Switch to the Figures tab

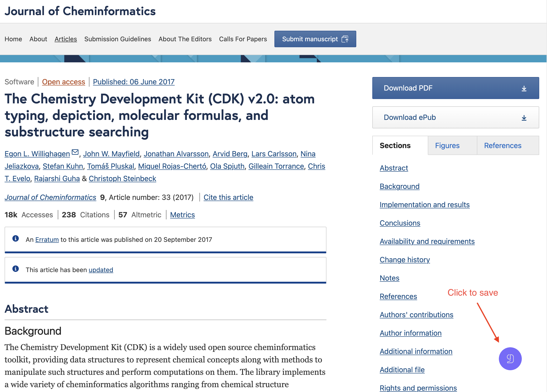[x=447, y=146]
